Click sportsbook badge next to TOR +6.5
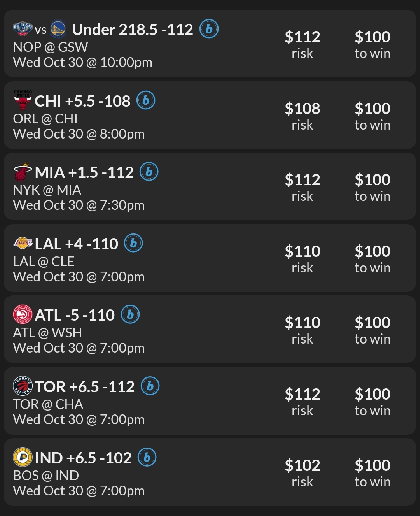The width and height of the screenshot is (420, 516). click(150, 386)
